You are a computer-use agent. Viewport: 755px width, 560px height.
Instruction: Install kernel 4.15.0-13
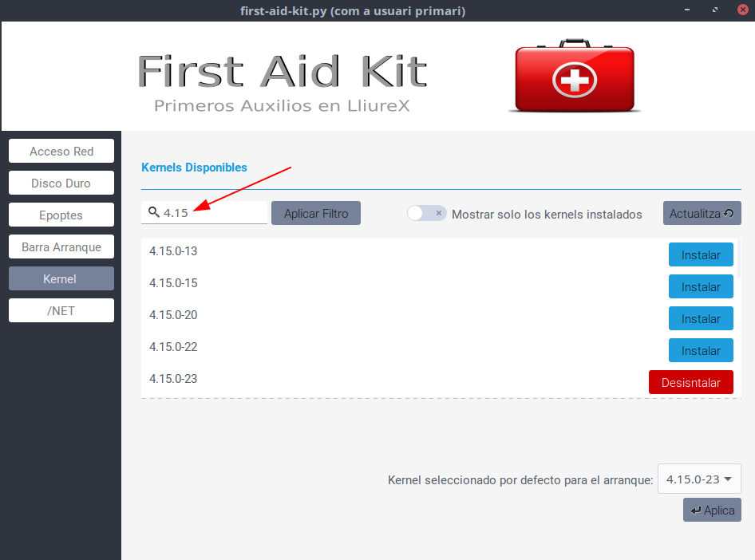(x=701, y=254)
